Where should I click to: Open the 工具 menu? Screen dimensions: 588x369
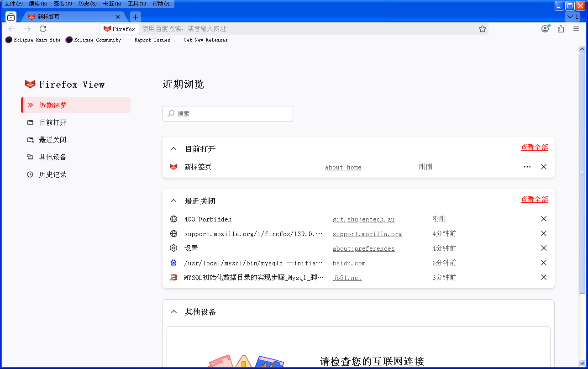(136, 4)
